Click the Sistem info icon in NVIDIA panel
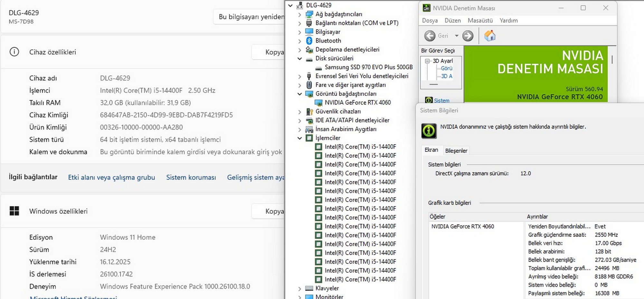 (429, 101)
